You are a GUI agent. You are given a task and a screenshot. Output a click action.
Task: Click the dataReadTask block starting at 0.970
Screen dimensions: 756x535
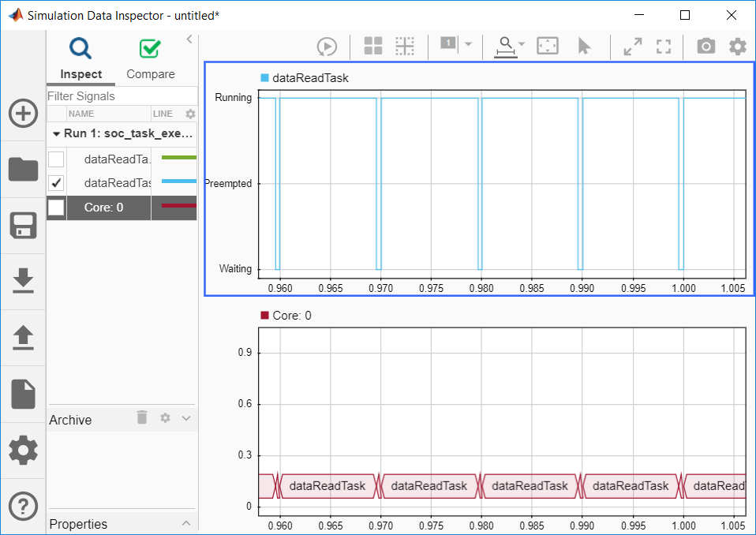pos(429,486)
